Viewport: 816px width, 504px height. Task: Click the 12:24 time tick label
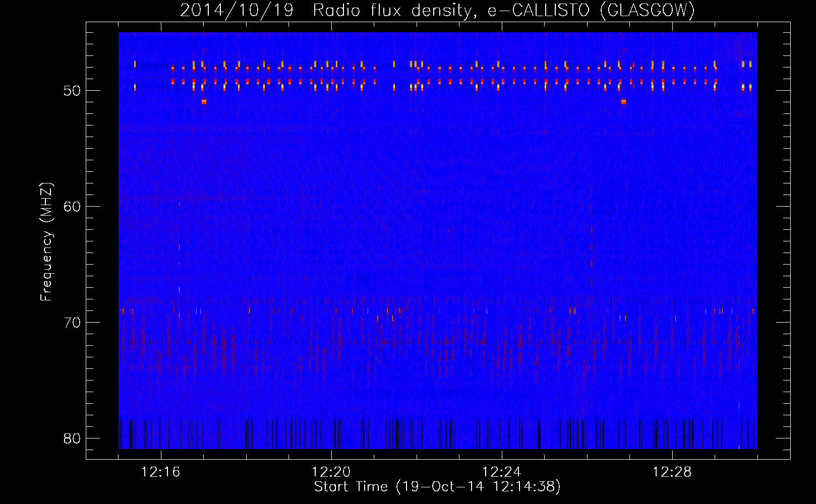(502, 472)
